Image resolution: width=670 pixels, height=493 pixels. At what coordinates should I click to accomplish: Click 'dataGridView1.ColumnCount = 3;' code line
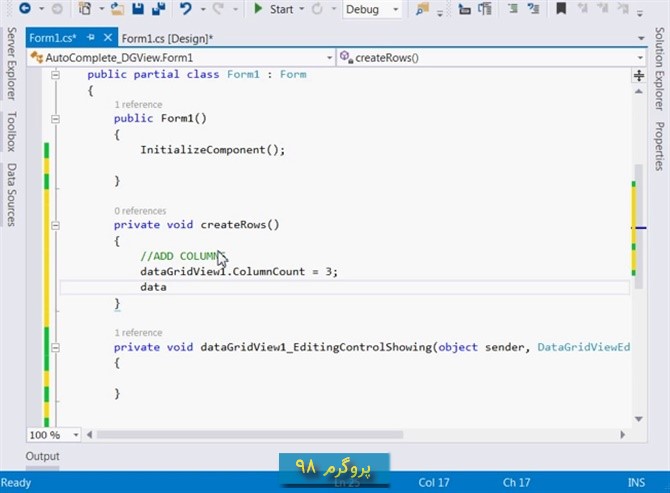coord(239,272)
